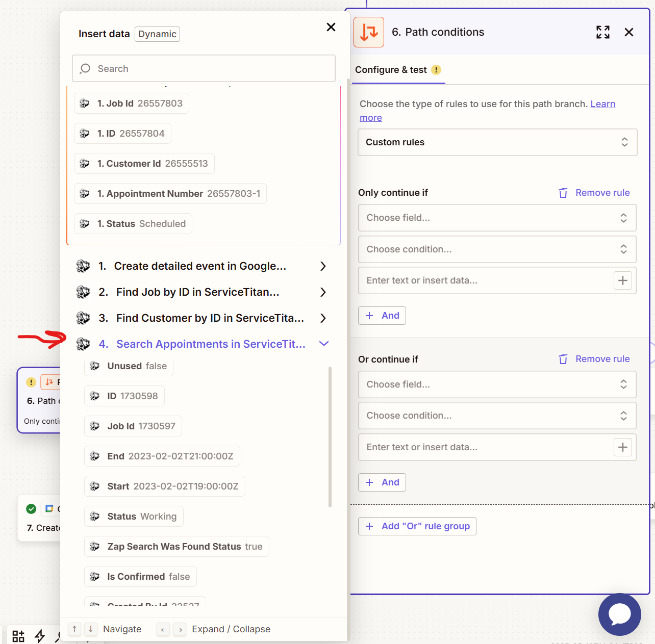Click plus insert-data icon in Only continue if
The width and height of the screenshot is (655, 644).
point(623,280)
